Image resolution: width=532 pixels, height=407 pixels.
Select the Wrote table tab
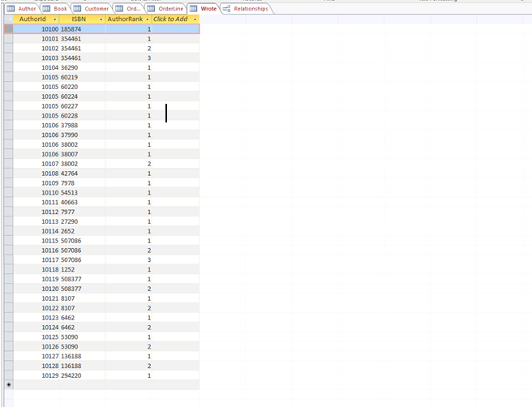tap(204, 9)
